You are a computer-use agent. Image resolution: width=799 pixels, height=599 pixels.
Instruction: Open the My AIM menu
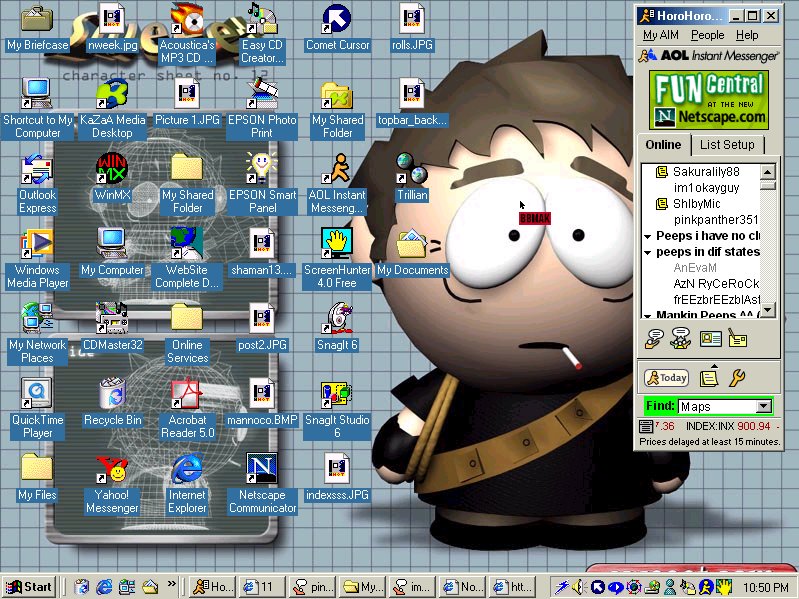(660, 35)
